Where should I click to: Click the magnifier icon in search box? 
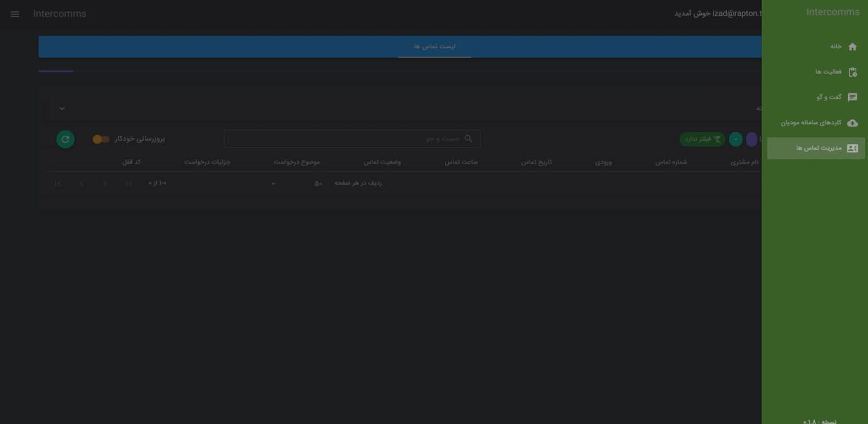coord(468,139)
